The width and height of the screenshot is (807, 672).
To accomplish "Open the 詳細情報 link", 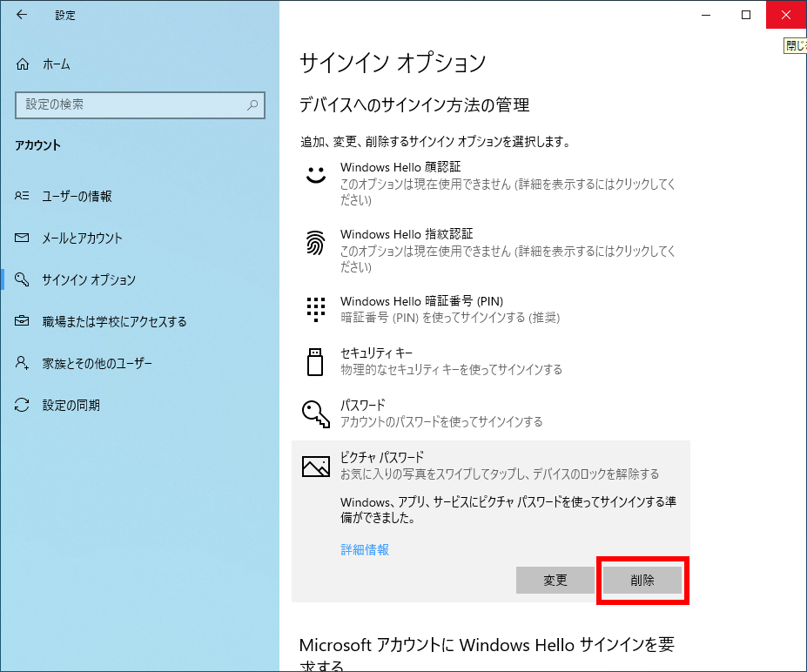I will [365, 549].
